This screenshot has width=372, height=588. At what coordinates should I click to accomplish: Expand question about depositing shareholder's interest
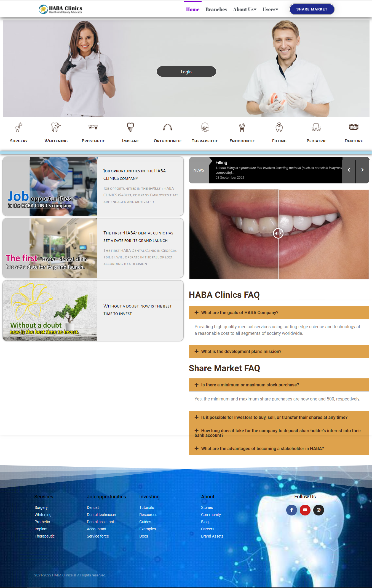279,433
